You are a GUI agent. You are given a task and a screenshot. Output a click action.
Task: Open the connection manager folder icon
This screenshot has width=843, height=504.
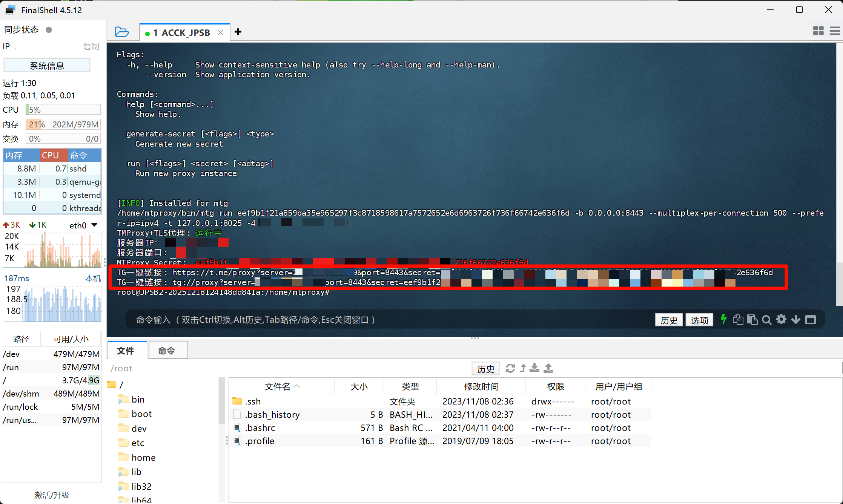pyautogui.click(x=121, y=32)
